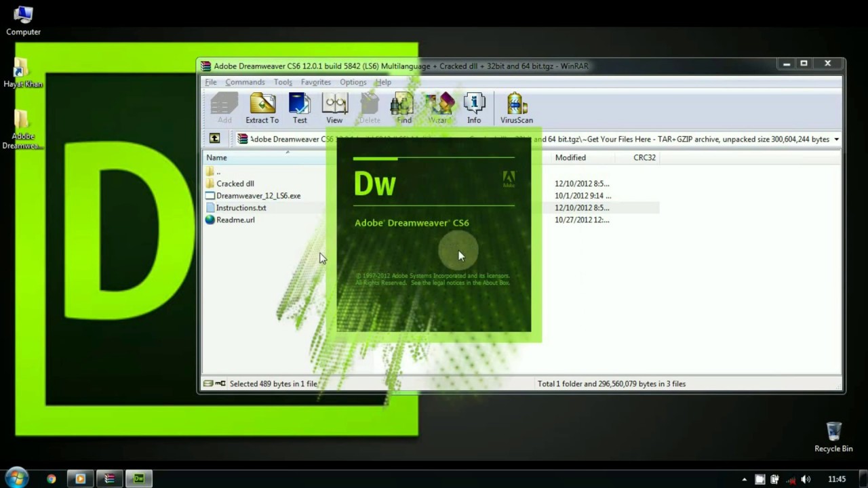Click 'Total 1 folder and 296,560,079 bytes' status text
The width and height of the screenshot is (868, 488).
point(611,384)
